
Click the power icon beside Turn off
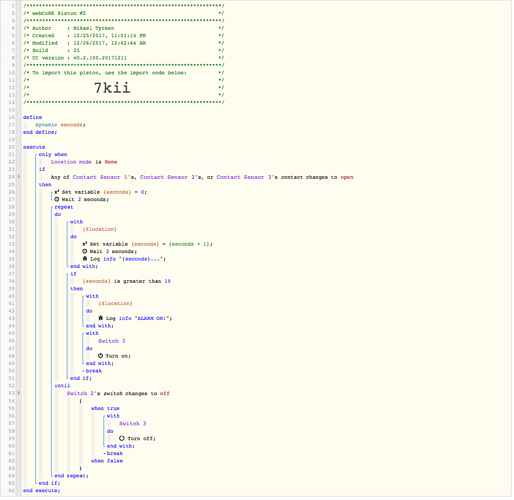click(x=122, y=438)
